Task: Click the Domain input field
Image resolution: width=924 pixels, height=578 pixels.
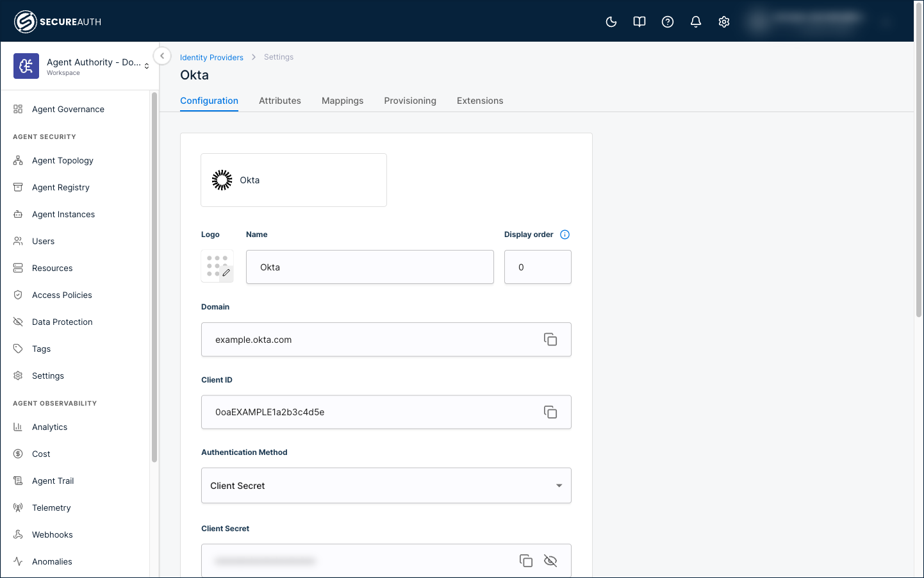Action: (x=386, y=340)
